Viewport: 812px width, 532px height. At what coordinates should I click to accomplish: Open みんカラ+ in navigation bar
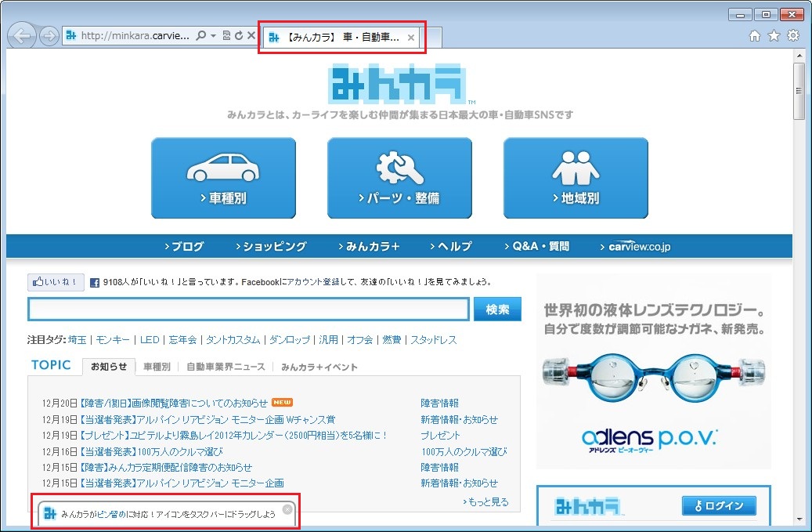(x=369, y=247)
